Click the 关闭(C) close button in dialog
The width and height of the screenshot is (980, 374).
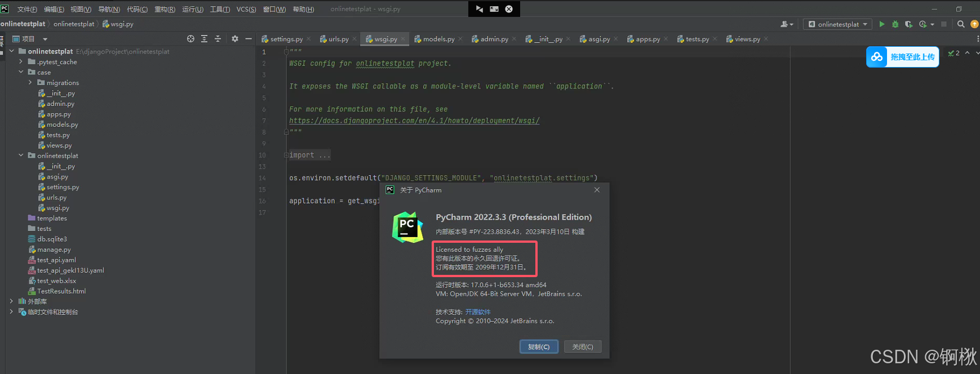583,347
